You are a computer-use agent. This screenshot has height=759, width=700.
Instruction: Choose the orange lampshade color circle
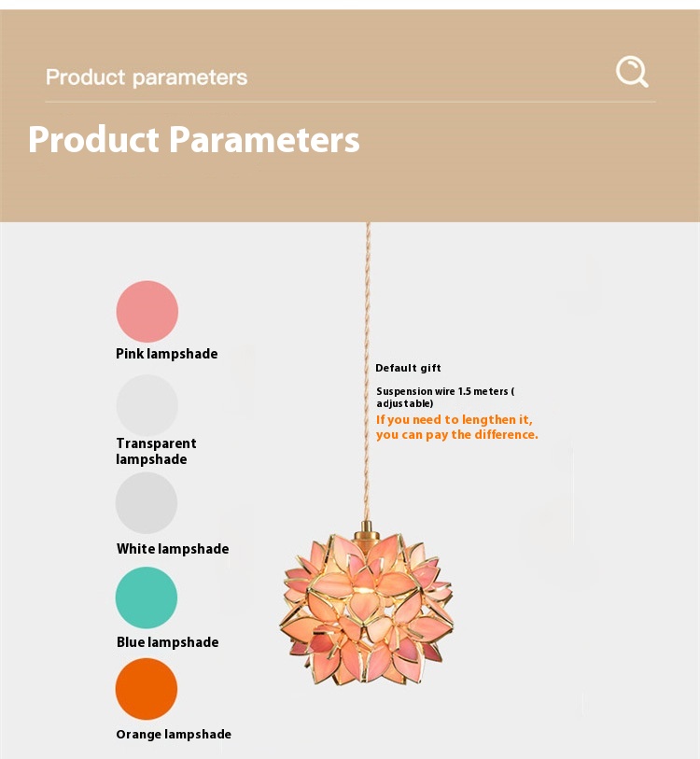click(x=147, y=689)
